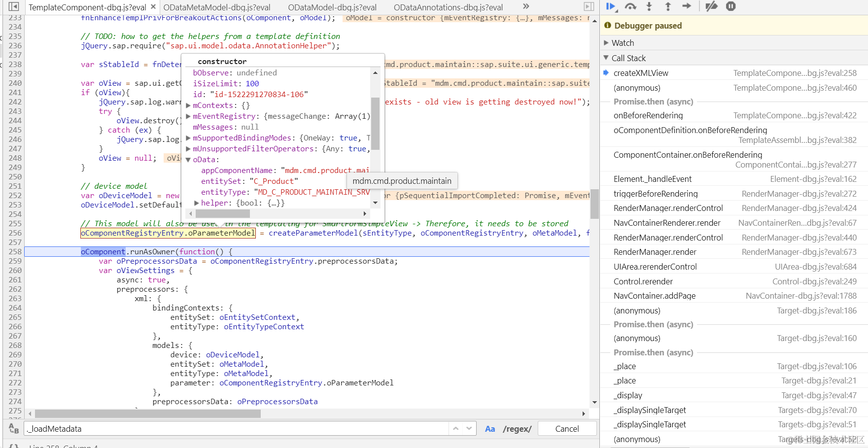
Task: Toggle match case in search
Action: point(490,429)
